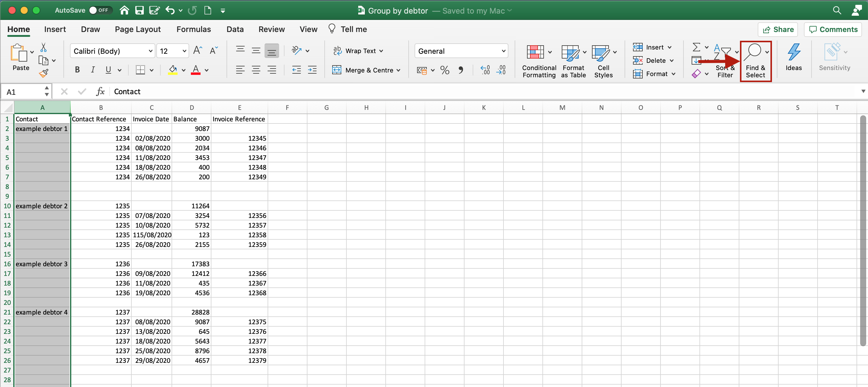Viewport: 868px width, 387px height.
Task: Open Cell Styles gallery
Action: (x=603, y=61)
